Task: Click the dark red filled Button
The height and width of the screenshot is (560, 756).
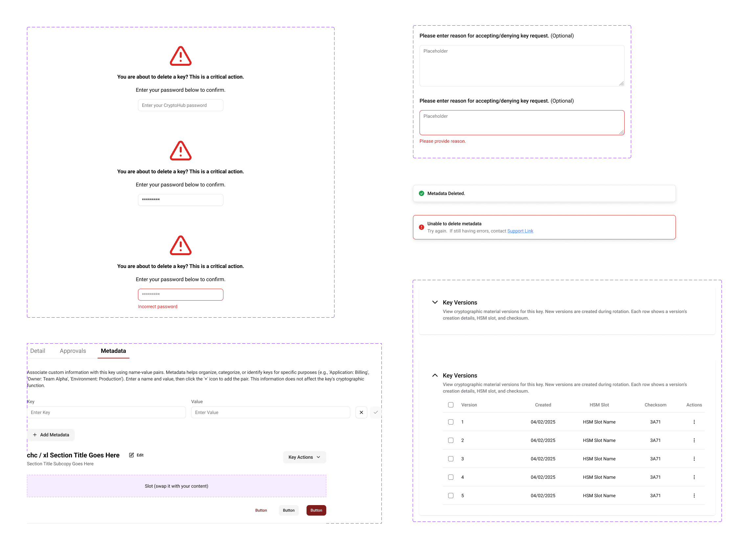Action: click(x=316, y=510)
